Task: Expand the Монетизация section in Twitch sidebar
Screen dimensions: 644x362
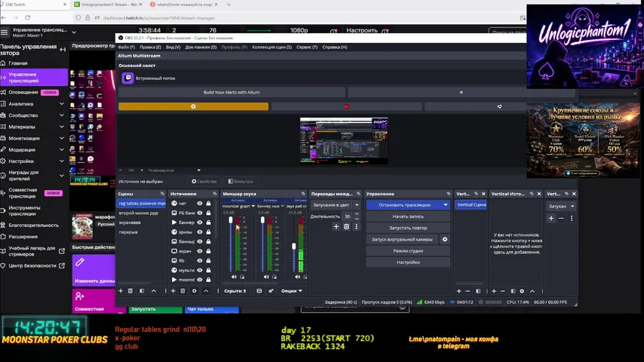Action: click(x=62, y=138)
